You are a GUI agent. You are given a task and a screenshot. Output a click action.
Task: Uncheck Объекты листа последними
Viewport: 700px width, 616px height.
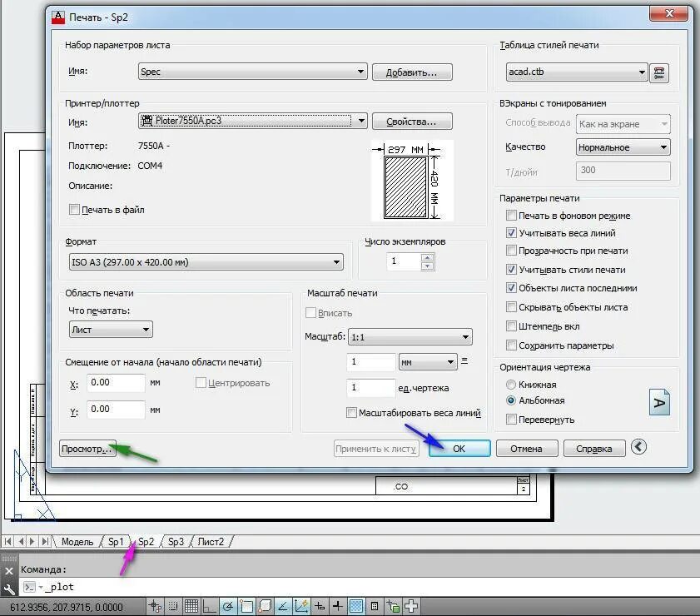point(511,287)
